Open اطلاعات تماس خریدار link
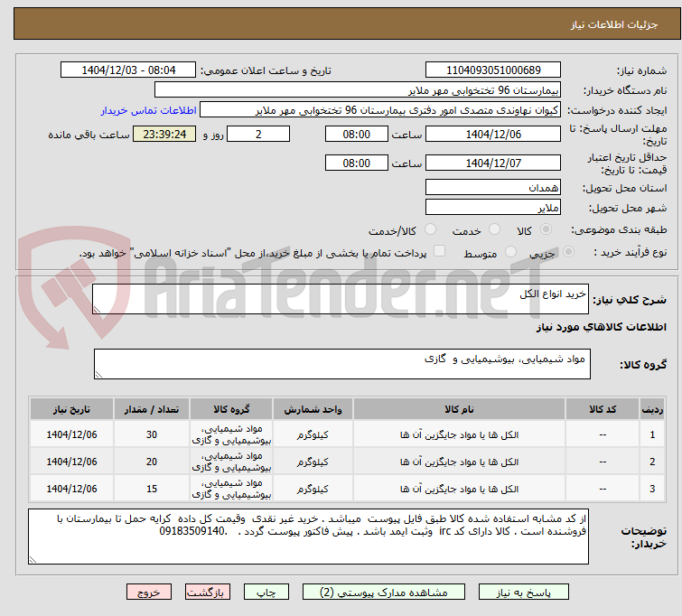Screen dimensions: 682x616 coord(149,110)
